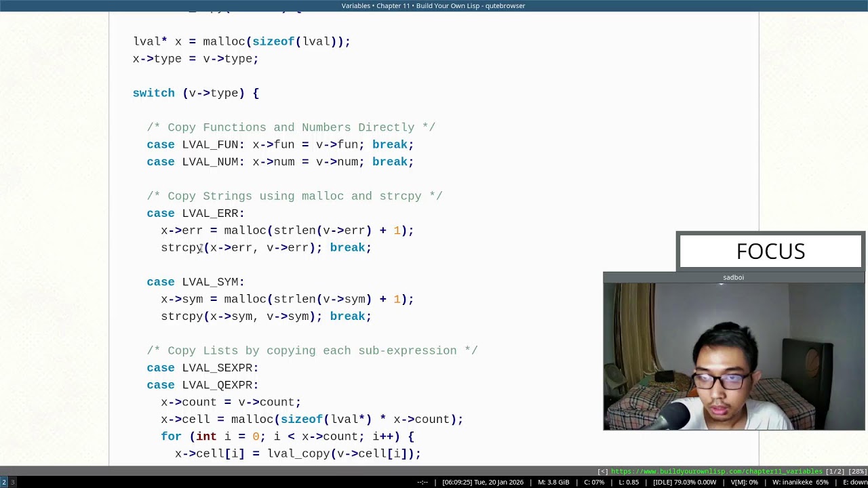Screen dimensions: 868x488
Task: Click the battery '[IDLE] 79.03%' status entry
Action: (684, 482)
